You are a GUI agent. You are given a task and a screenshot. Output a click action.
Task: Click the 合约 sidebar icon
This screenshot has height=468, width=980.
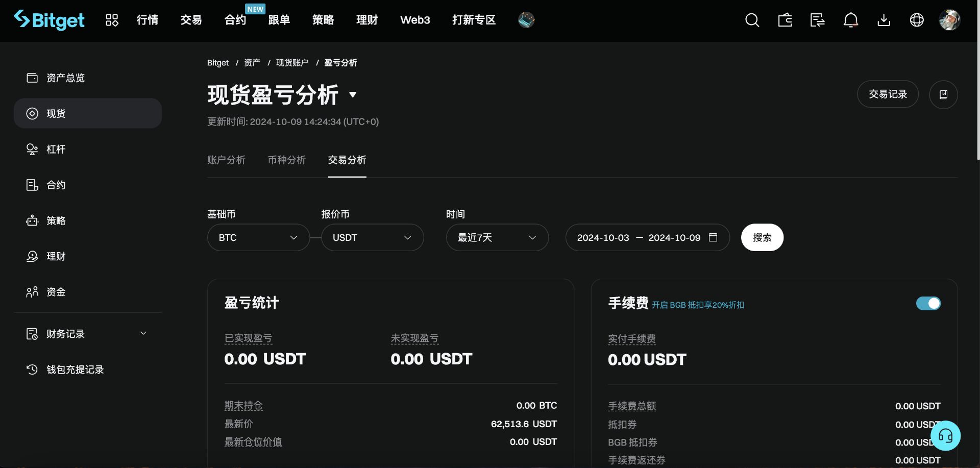[32, 185]
